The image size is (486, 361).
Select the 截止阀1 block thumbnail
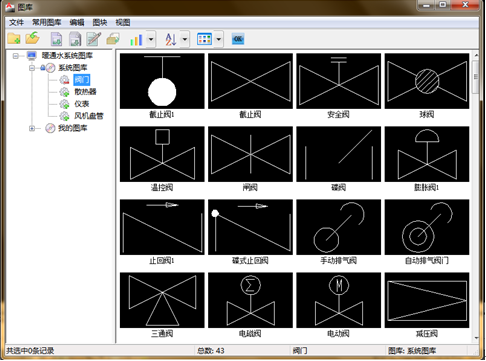point(162,81)
